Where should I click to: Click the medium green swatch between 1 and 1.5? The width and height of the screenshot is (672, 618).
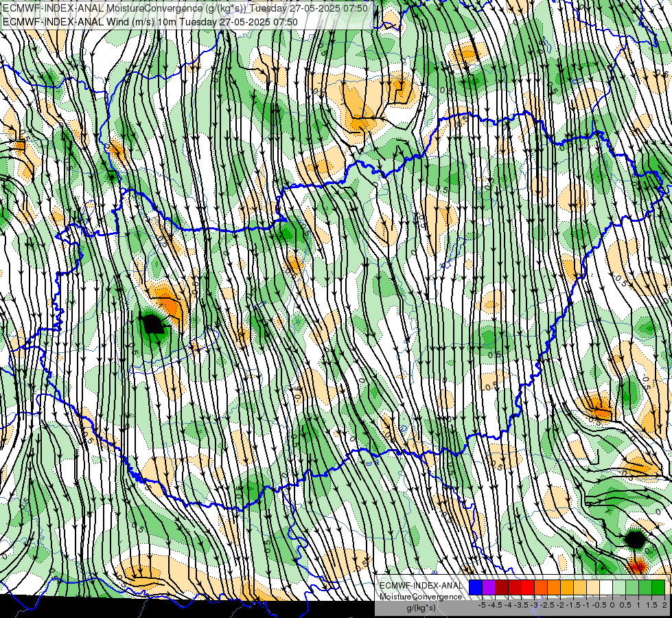(645, 588)
